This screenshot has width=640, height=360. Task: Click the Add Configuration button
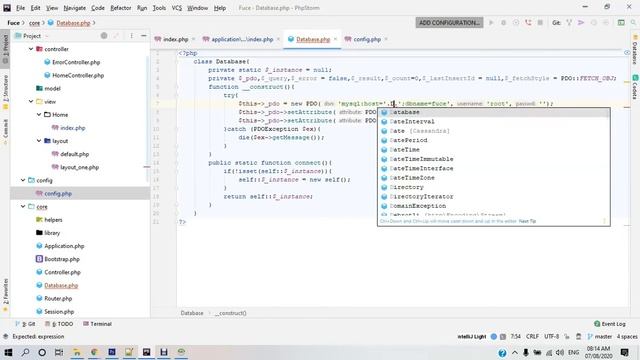tap(449, 22)
